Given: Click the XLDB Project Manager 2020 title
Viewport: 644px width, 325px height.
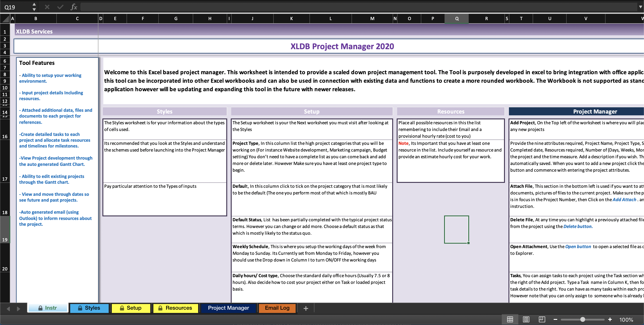Looking at the screenshot, I should tap(342, 46).
